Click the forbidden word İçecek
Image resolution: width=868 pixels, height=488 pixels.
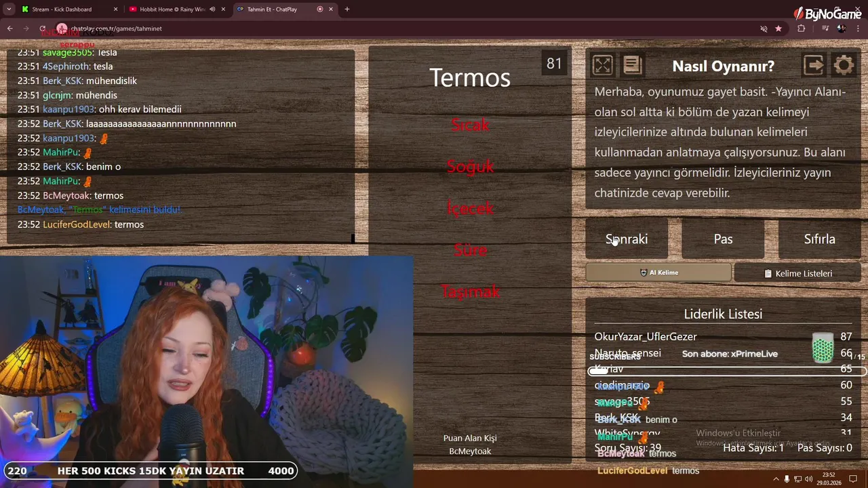point(470,208)
